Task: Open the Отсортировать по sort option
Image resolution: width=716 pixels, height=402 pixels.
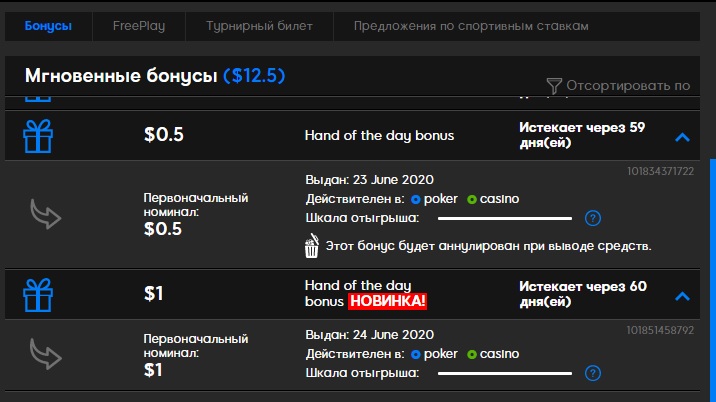Action: (628, 85)
